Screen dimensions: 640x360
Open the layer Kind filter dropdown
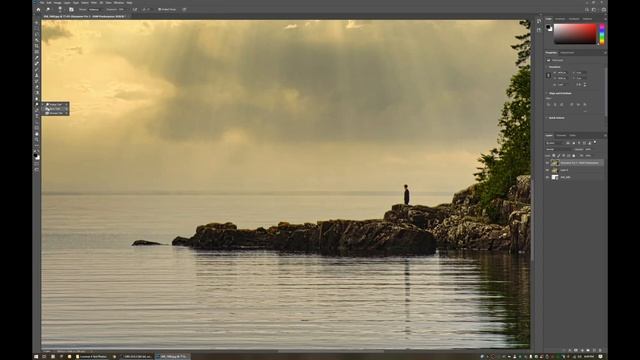point(555,143)
